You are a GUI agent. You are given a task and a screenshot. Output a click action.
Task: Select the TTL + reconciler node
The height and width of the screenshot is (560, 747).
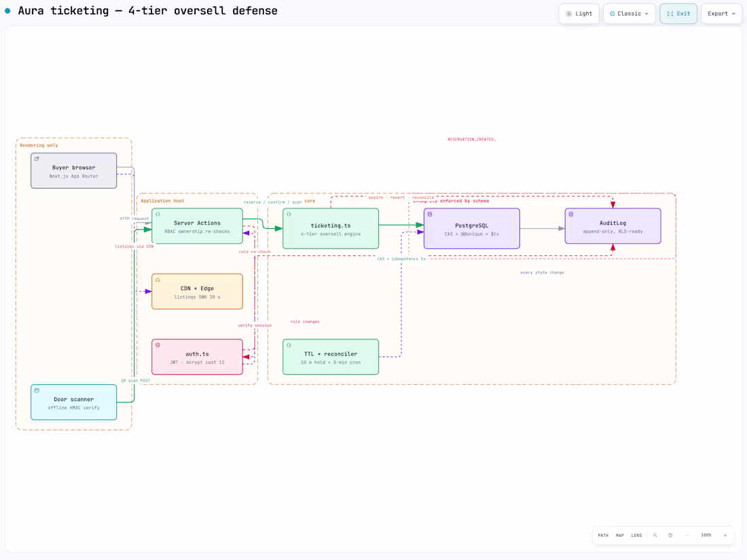coord(331,357)
